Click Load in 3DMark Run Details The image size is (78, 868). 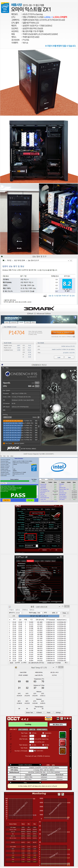coord(59,358)
